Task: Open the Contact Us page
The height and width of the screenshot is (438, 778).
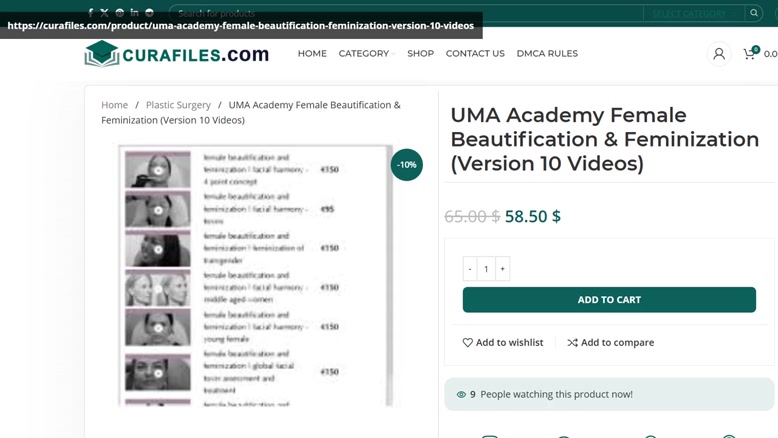Action: (x=475, y=54)
